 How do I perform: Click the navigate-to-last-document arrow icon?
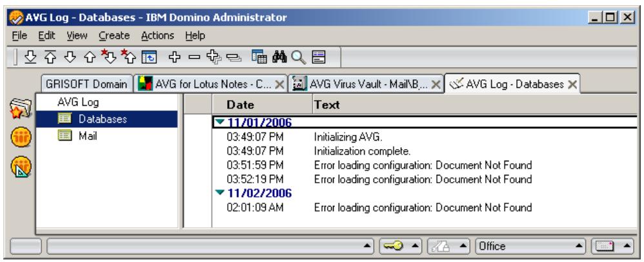click(30, 57)
